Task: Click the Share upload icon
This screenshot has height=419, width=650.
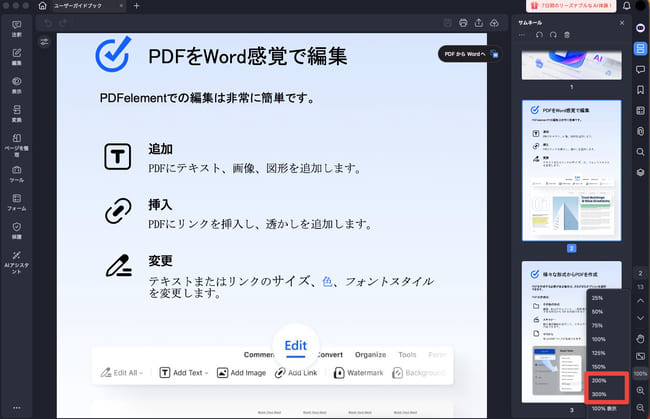Action: (479, 23)
